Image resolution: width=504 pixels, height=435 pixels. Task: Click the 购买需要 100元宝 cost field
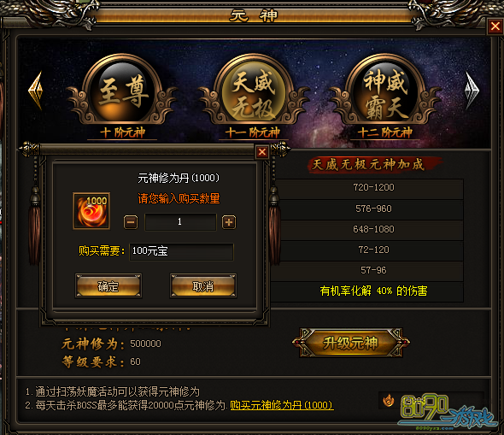tap(181, 251)
